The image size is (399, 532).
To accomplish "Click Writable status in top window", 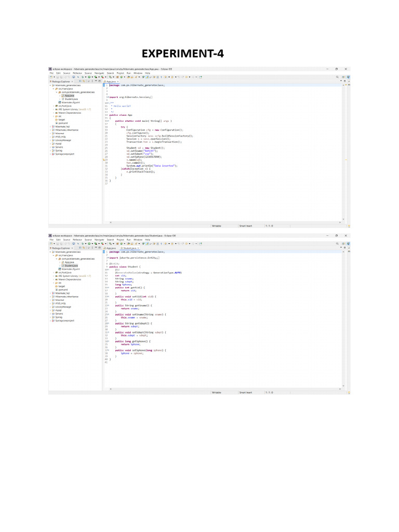I will [217, 225].
